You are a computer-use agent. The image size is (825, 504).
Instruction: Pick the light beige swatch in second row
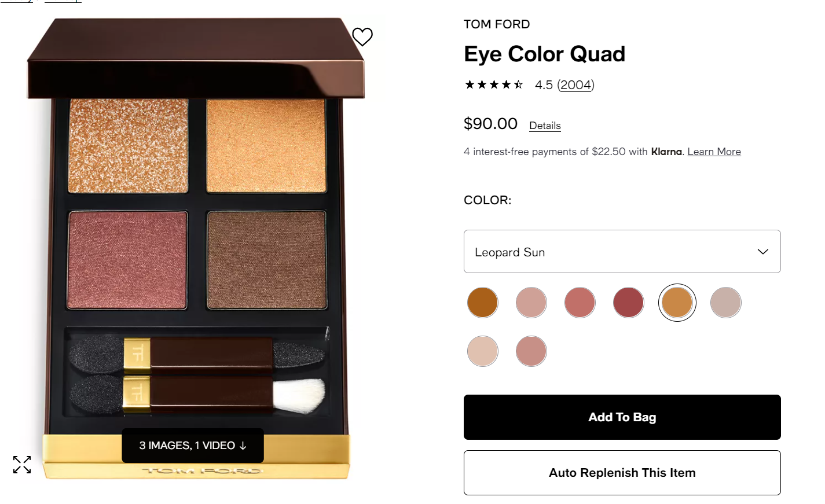[483, 351]
